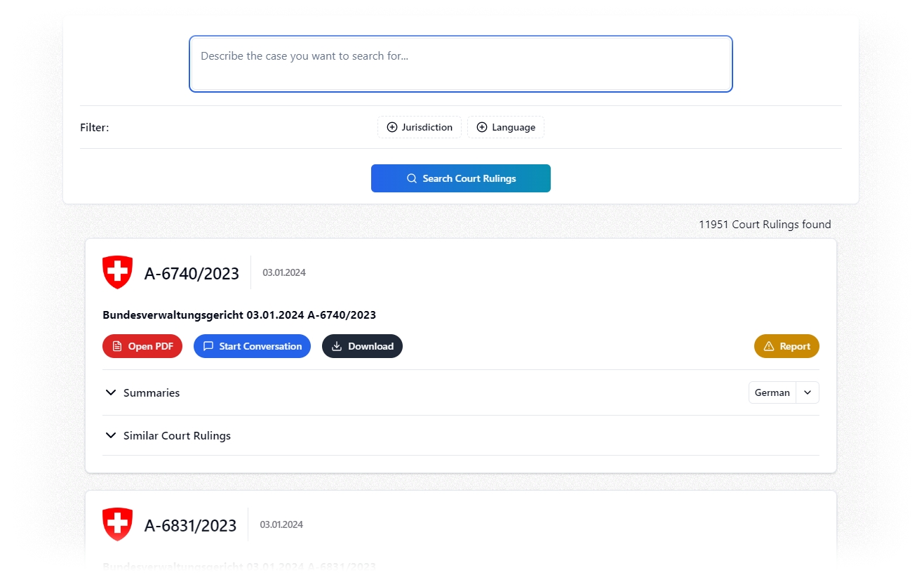Click date 03.01.2024 beside A-6740/2023
The width and height of the screenshot is (924, 575).
(x=284, y=272)
